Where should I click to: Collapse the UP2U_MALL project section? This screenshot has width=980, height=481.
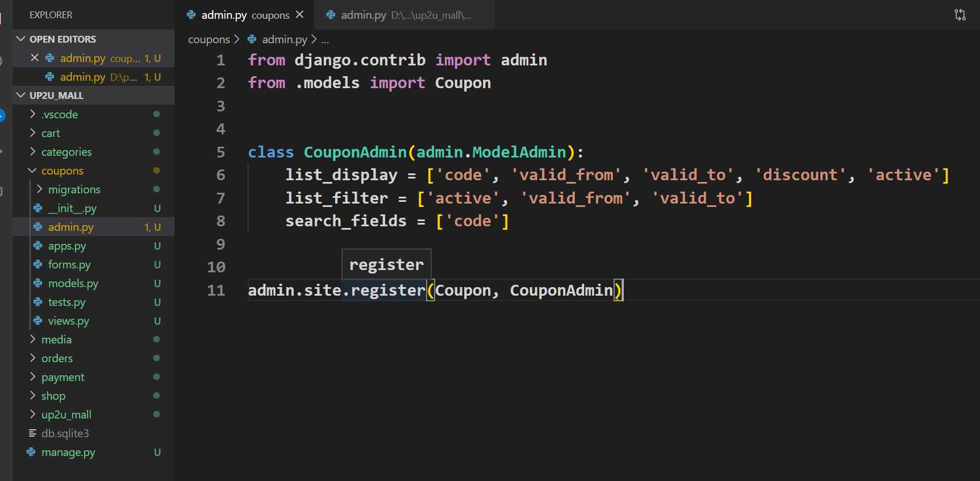[94, 96]
